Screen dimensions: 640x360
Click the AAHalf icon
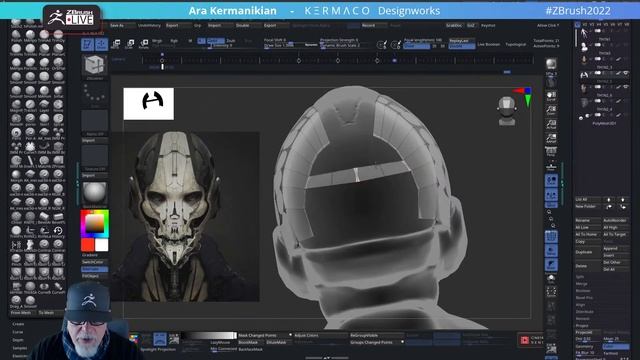coord(551,138)
